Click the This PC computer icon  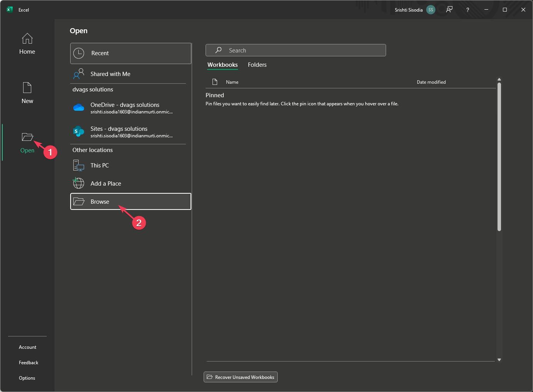(x=79, y=166)
